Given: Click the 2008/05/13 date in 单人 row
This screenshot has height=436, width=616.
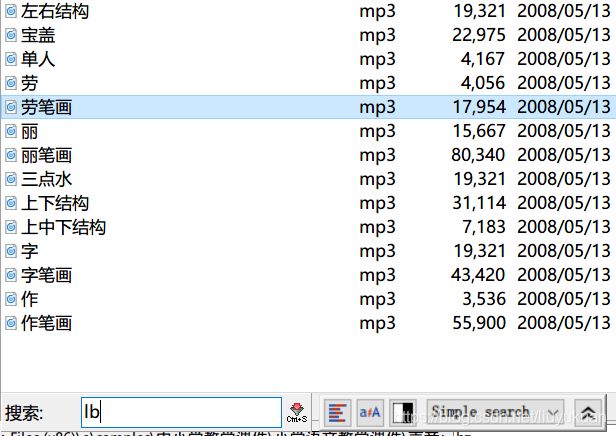Looking at the screenshot, I should (564, 59).
